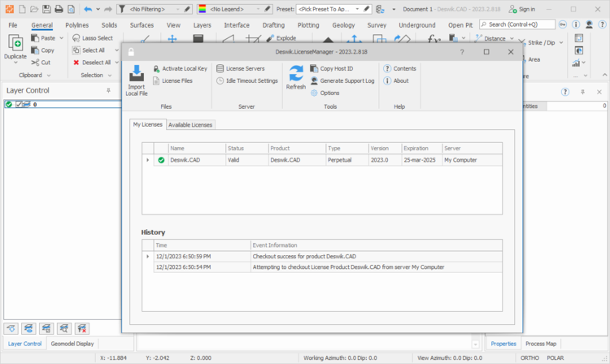This screenshot has height=364, width=610.
Task: Expand the Deswik.CAD license row
Action: (147, 160)
